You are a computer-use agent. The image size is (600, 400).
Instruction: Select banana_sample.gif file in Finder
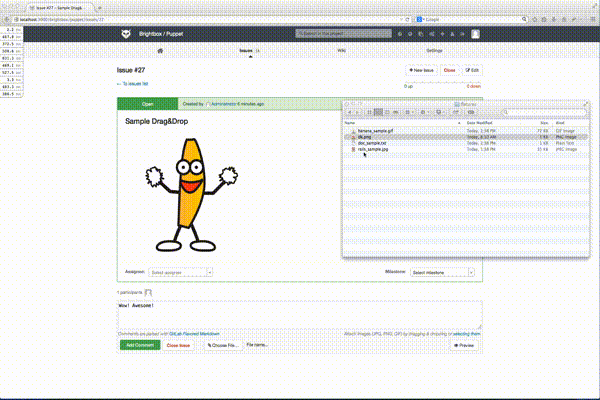375,130
